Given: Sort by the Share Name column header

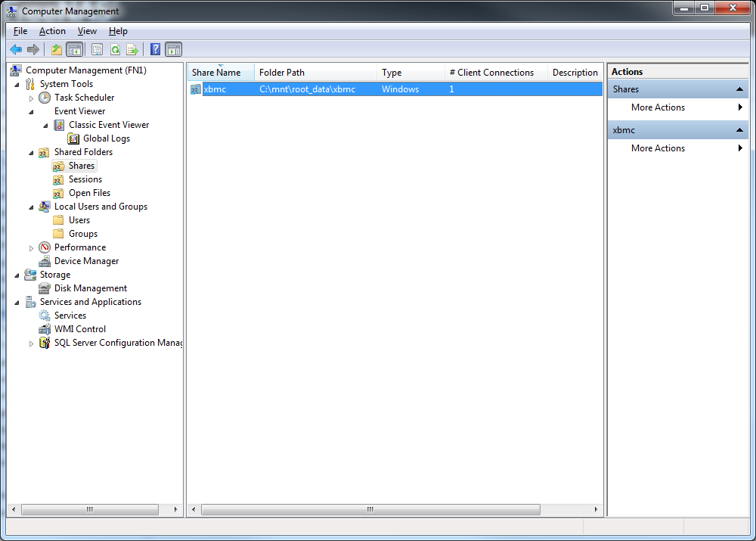Looking at the screenshot, I should coord(221,73).
